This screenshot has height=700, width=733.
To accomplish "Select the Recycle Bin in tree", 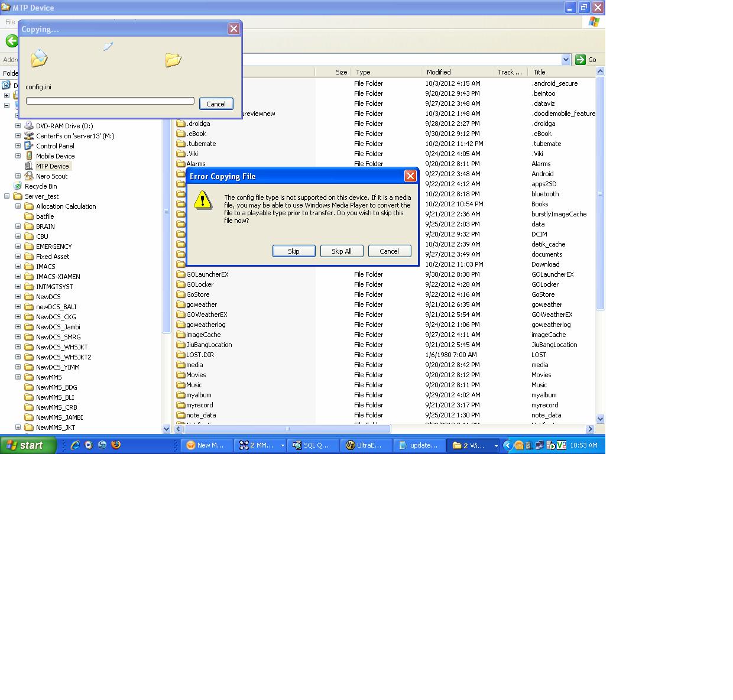I will tap(40, 186).
